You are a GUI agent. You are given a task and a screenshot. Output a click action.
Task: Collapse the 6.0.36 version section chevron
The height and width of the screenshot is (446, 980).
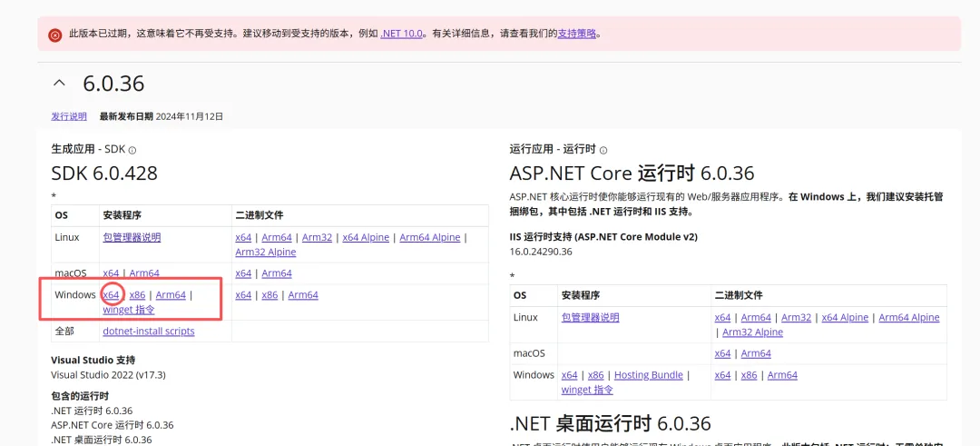(x=59, y=83)
